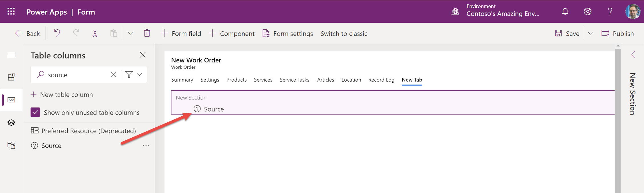This screenshot has width=644, height=193.
Task: Click the Power Apps title
Action: pos(47,12)
